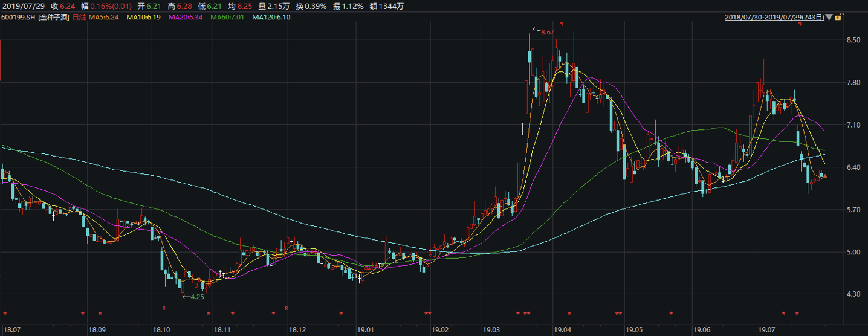The image size is (868, 336).
Task: Click the unlock padlock icon
Action: 838,18
